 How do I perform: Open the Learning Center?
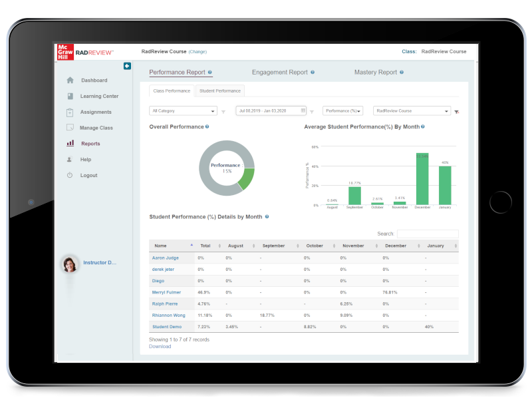[100, 96]
